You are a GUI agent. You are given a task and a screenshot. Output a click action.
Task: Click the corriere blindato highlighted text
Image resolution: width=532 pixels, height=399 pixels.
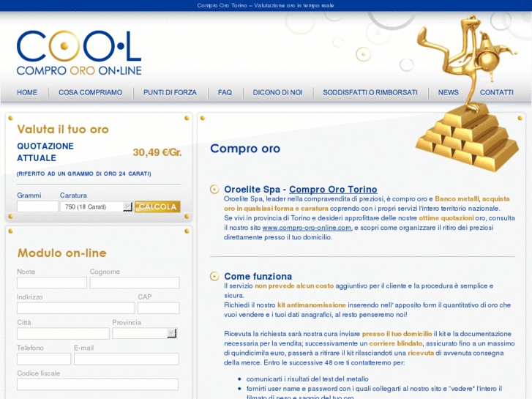coord(396,343)
